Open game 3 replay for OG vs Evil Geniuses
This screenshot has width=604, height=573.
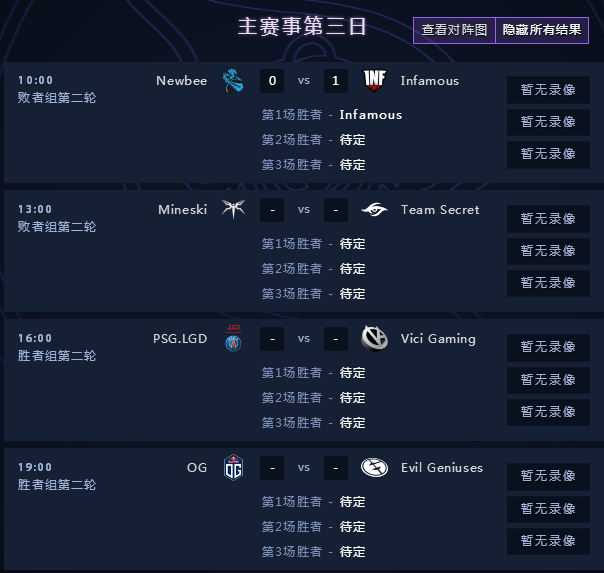click(x=548, y=541)
